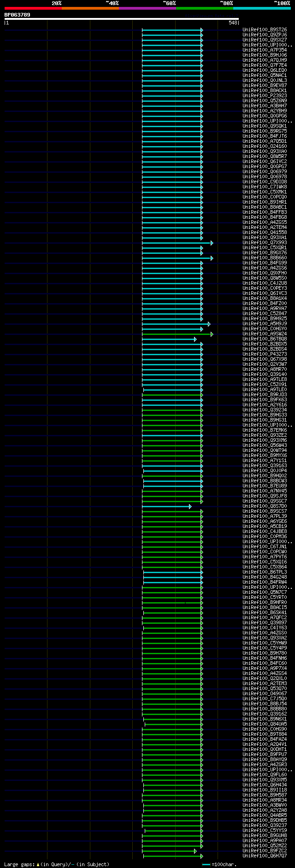Select label UniRef100_Q39234
The height and width of the screenshot is (868, 295).
(265, 410)
